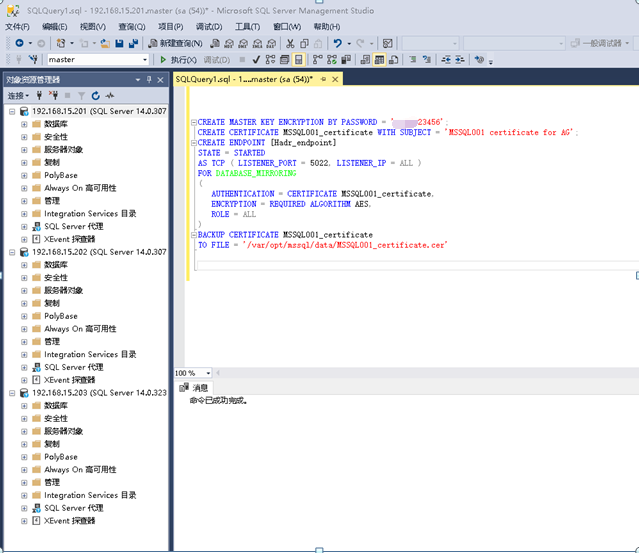The height and width of the screenshot is (553, 639).
Task: Open the 查询(Q) menu
Action: tap(132, 26)
